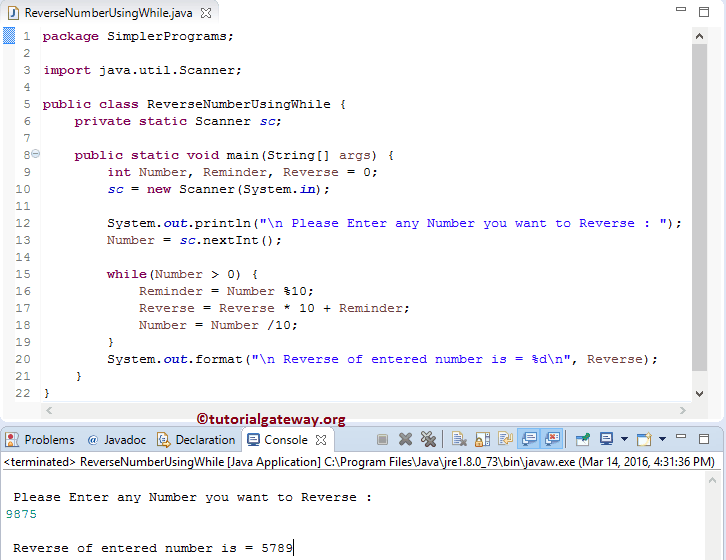726x560 pixels.
Task: Toggle Scroll Lock in Console
Action: pos(482,439)
